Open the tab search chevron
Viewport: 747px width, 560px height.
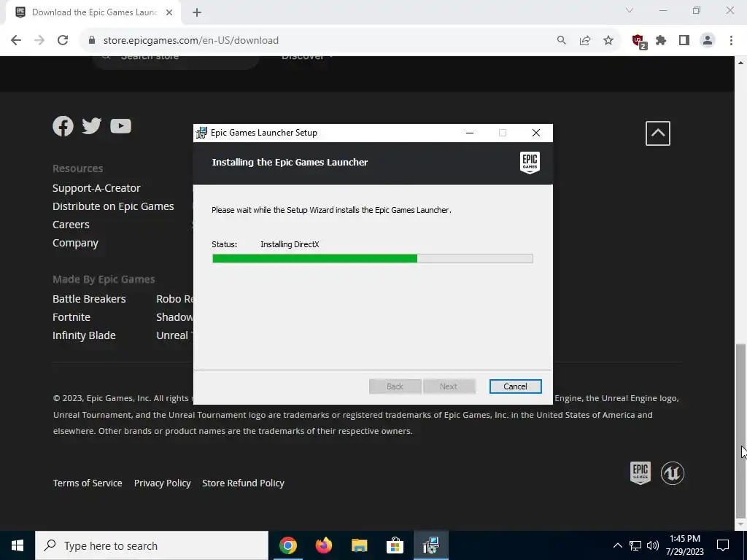[630, 10]
